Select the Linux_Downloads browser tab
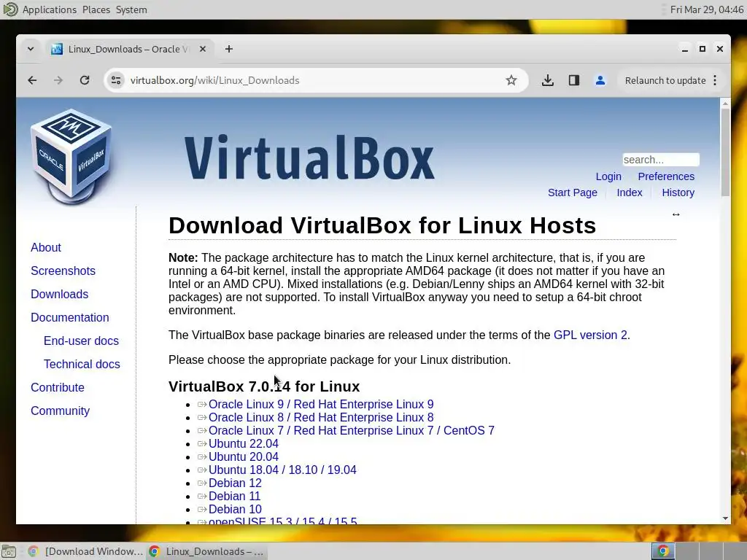This screenshot has height=560, width=747. tap(128, 49)
